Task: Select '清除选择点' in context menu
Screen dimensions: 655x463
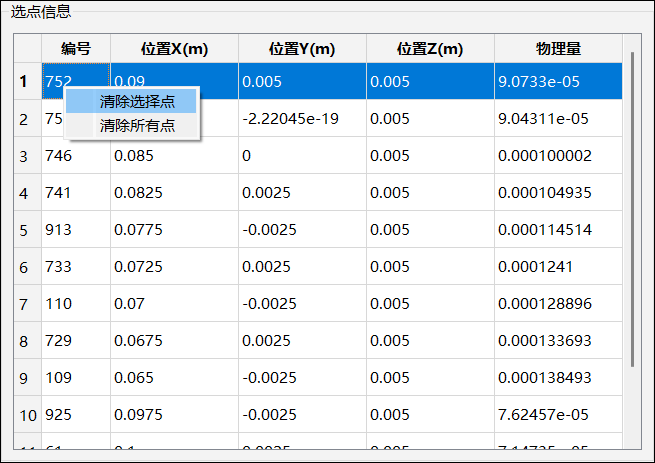Action: [136, 102]
